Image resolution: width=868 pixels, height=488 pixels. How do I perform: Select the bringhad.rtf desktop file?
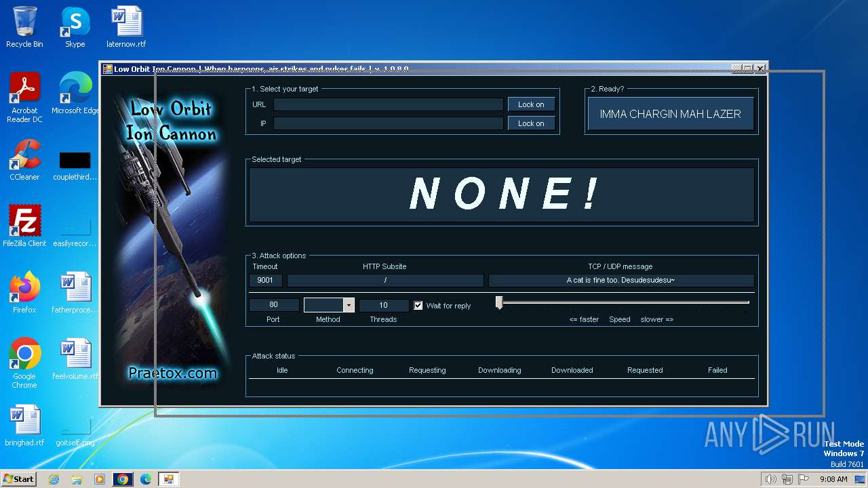pos(24,425)
